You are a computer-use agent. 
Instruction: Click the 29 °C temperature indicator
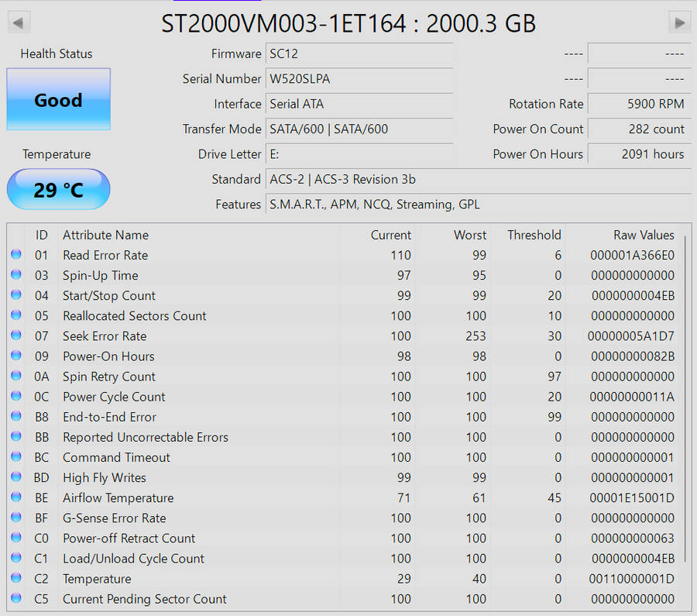coord(57,188)
